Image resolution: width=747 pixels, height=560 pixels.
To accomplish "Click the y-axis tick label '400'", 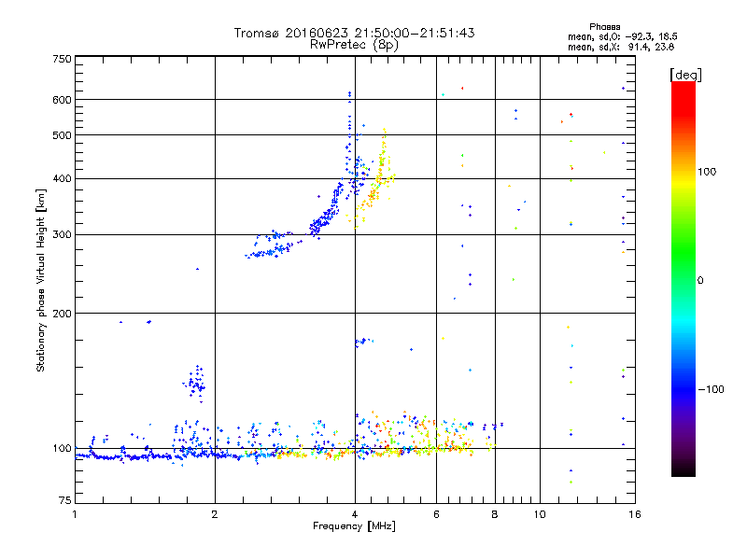I will coord(62,179).
